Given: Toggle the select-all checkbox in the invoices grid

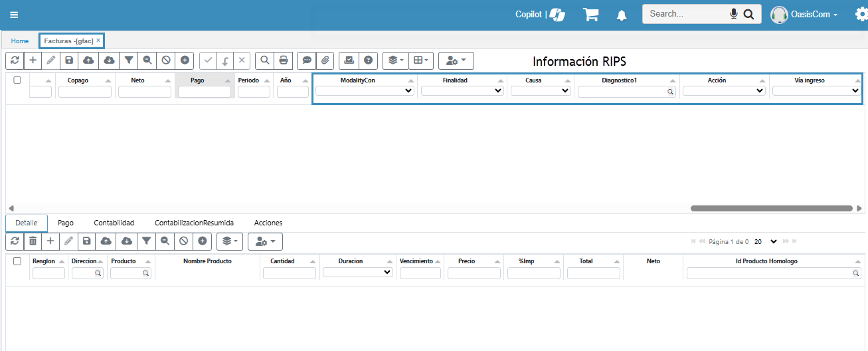Looking at the screenshot, I should [17, 80].
